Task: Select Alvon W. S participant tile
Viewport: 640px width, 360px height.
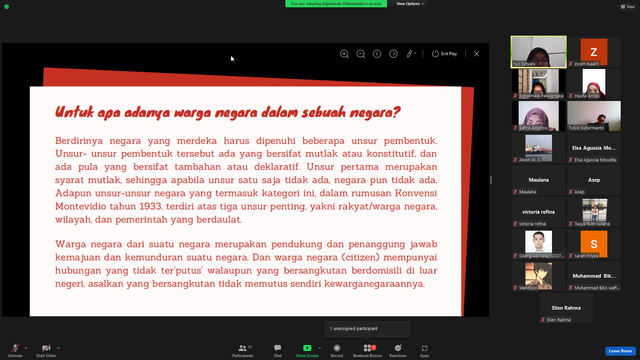Action: [x=538, y=148]
